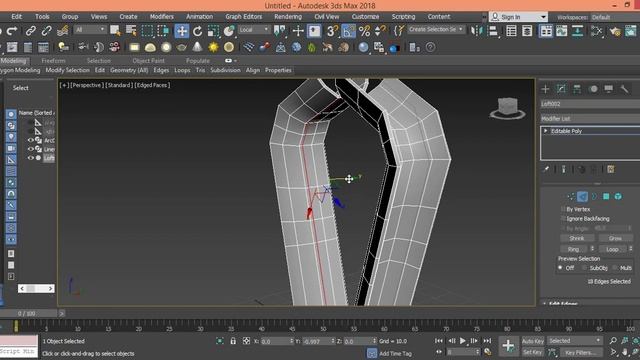Toggle the Percent Snap icon
This screenshot has width=640, height=360.
pyautogui.click(x=364, y=31)
